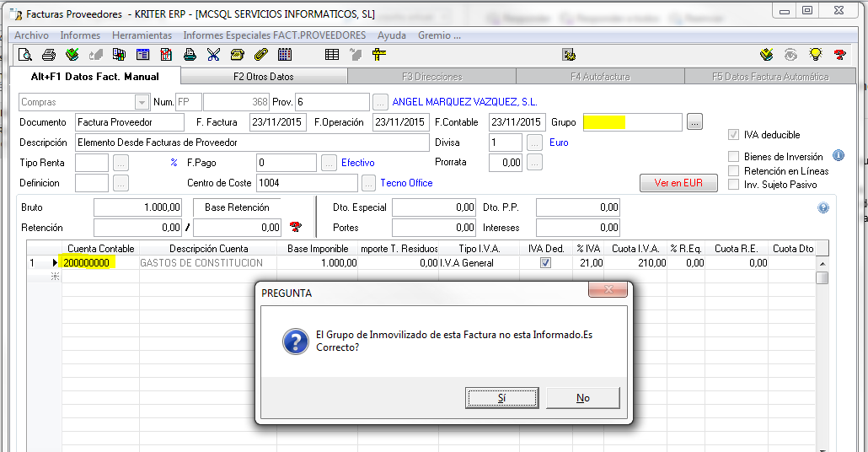Image resolution: width=868 pixels, height=452 pixels.
Task: Click the ruler measurement toolbar icon
Action: tap(378, 55)
